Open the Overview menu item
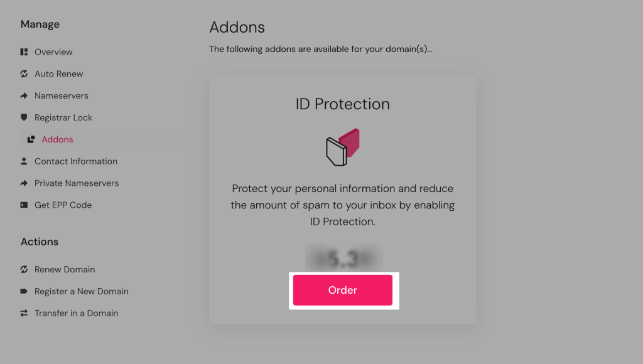 pyautogui.click(x=53, y=52)
